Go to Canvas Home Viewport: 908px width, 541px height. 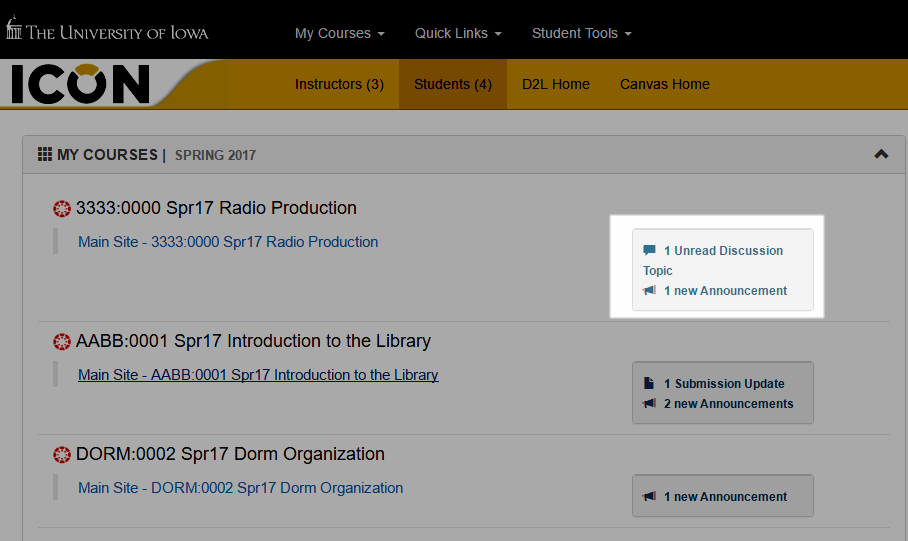pos(664,84)
